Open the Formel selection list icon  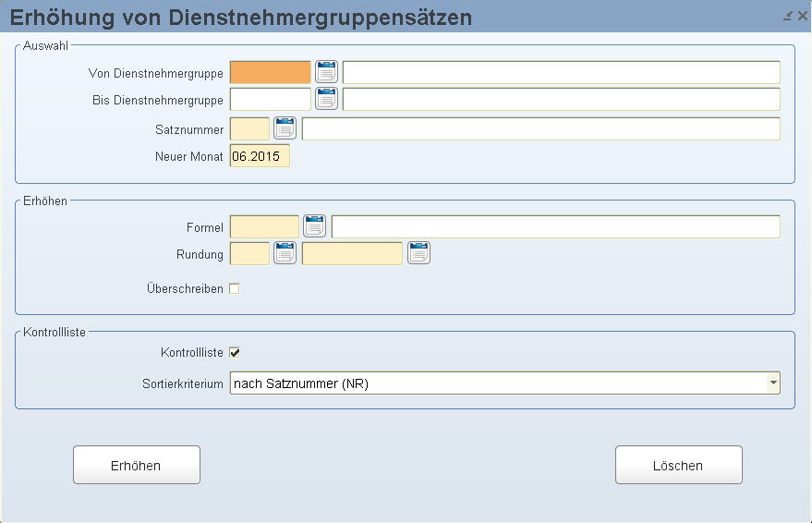315,226
